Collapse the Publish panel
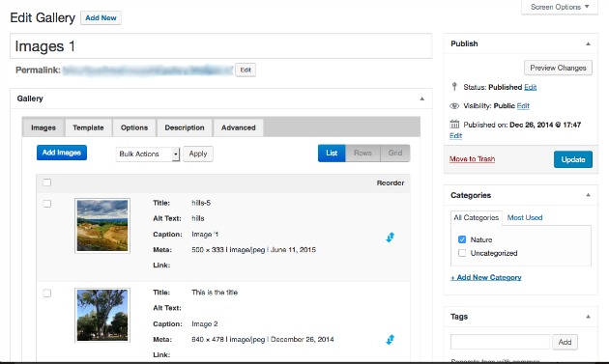This screenshot has width=609, height=364. coord(588,43)
